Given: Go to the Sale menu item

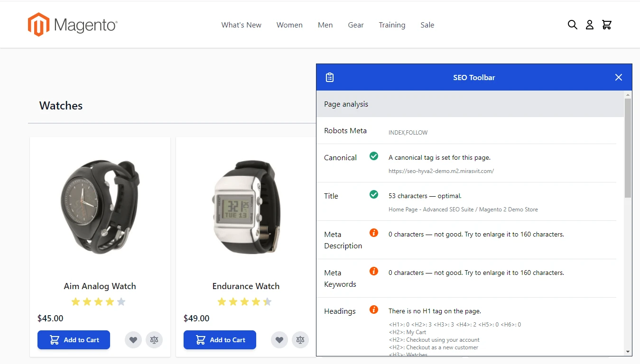Looking at the screenshot, I should click(427, 25).
